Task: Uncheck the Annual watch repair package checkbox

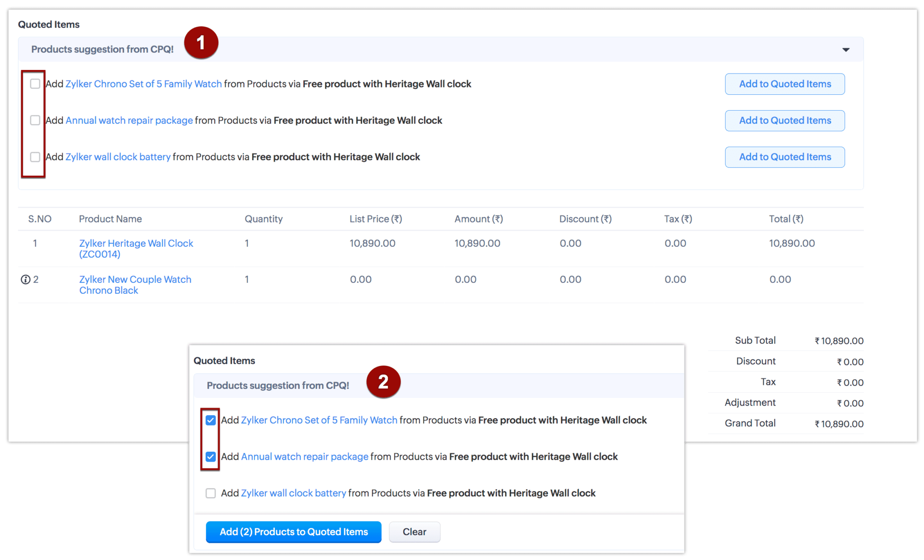Action: (x=211, y=456)
